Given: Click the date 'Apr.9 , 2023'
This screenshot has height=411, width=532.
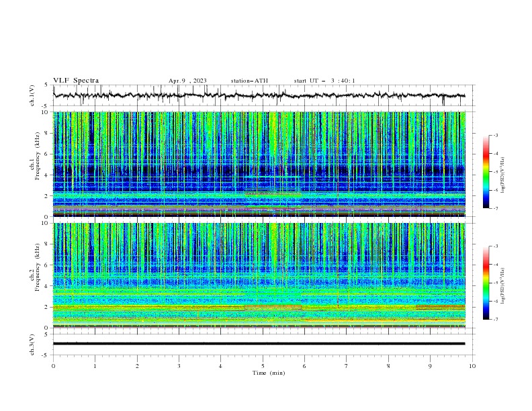Looking at the screenshot, I should tap(187, 81).
